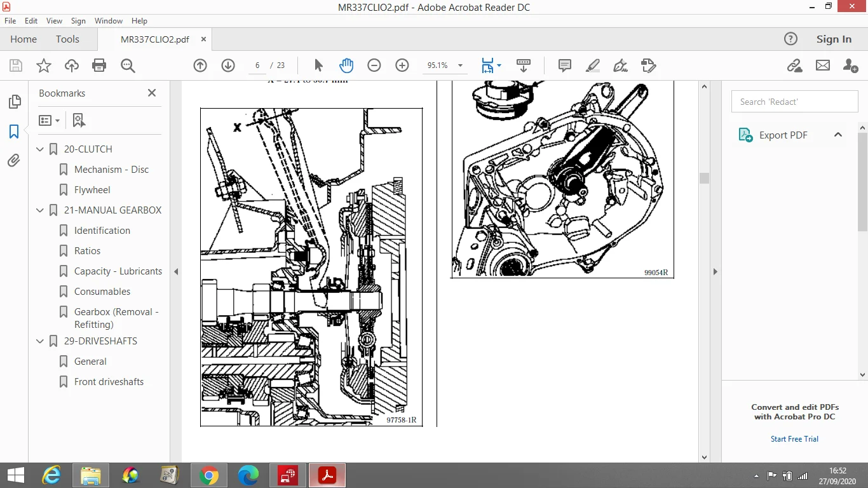Open the Attachments paperclip panel
868x488 pixels.
[x=14, y=161]
